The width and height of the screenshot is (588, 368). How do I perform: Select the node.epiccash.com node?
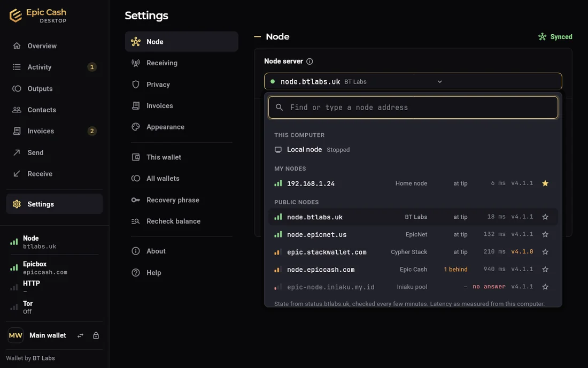(x=413, y=270)
